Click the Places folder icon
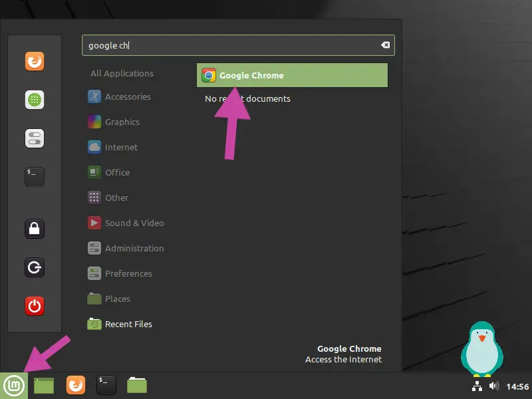The image size is (532, 399). [94, 299]
